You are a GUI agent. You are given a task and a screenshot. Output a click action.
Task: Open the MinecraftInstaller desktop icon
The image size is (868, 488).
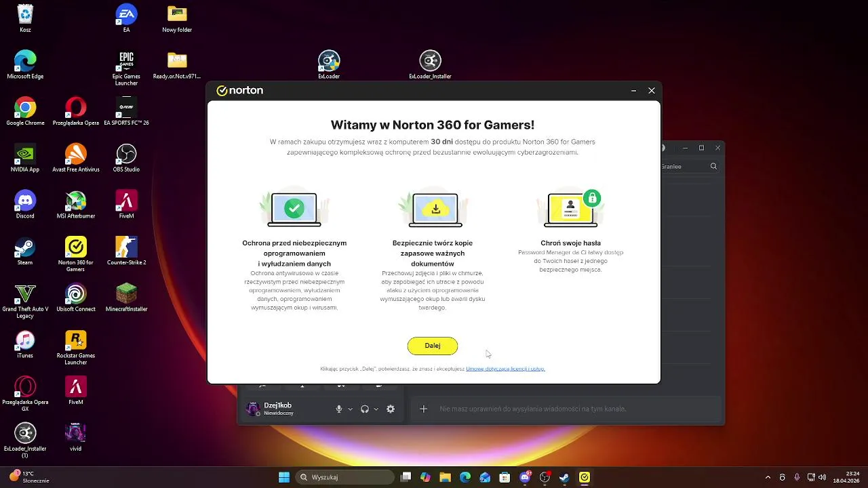126,298
